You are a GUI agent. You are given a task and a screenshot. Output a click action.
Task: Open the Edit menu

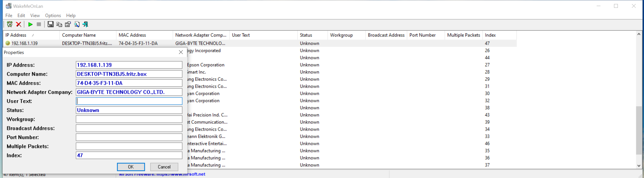click(21, 16)
